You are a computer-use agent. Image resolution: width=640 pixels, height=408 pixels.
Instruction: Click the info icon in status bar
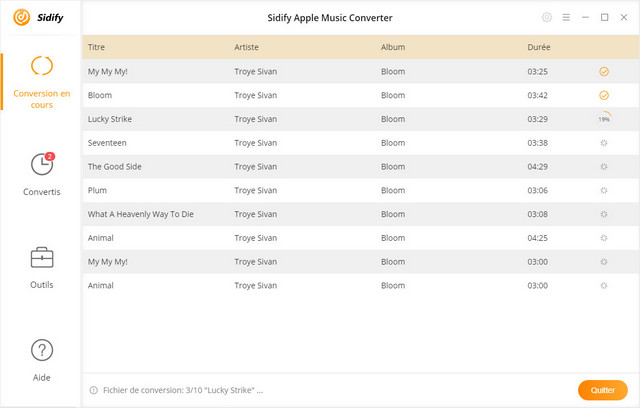(x=94, y=390)
